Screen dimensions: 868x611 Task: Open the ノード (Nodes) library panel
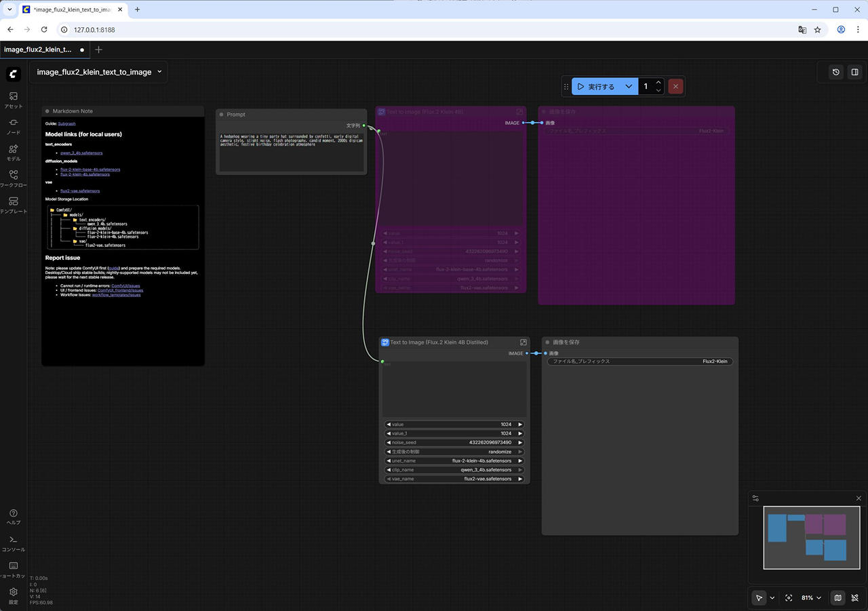click(x=13, y=125)
